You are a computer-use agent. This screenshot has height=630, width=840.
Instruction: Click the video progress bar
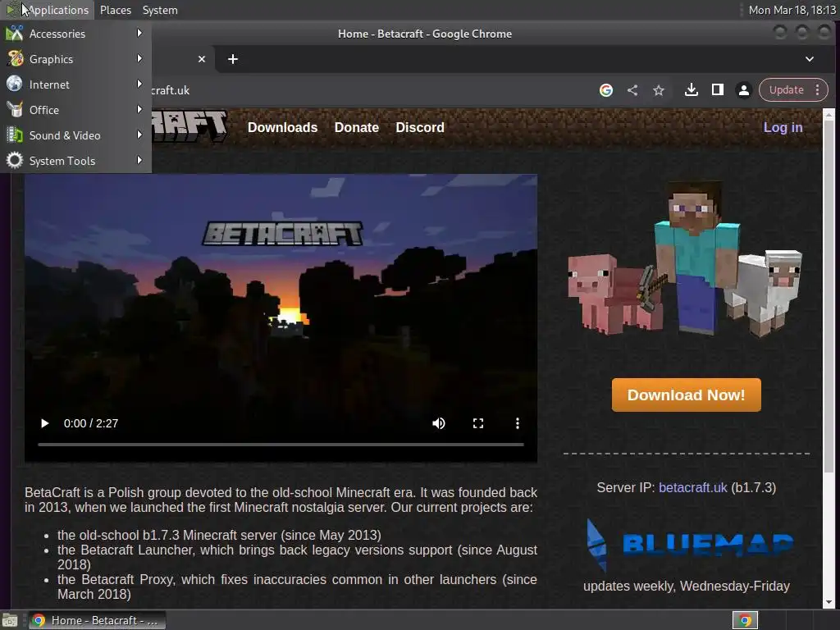(x=281, y=445)
